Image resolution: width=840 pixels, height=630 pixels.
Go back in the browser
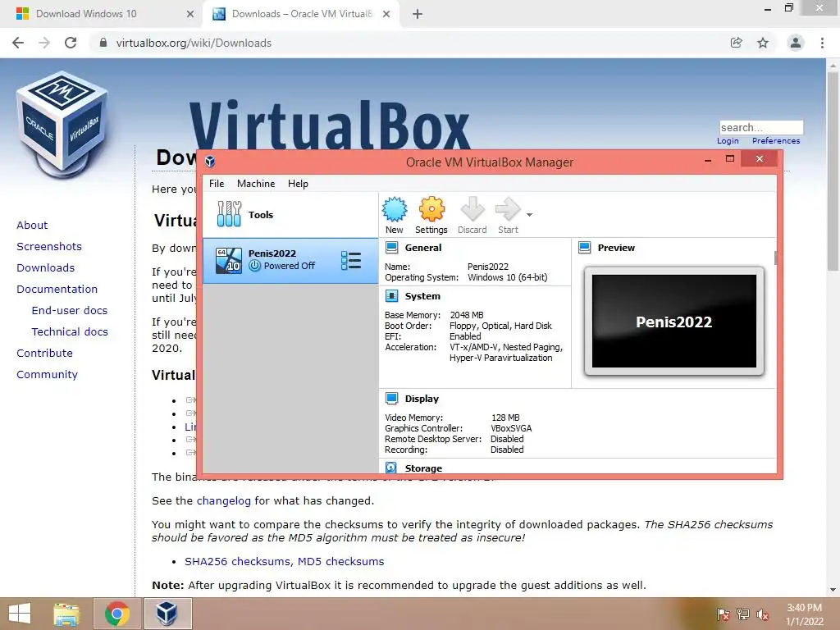(x=18, y=43)
